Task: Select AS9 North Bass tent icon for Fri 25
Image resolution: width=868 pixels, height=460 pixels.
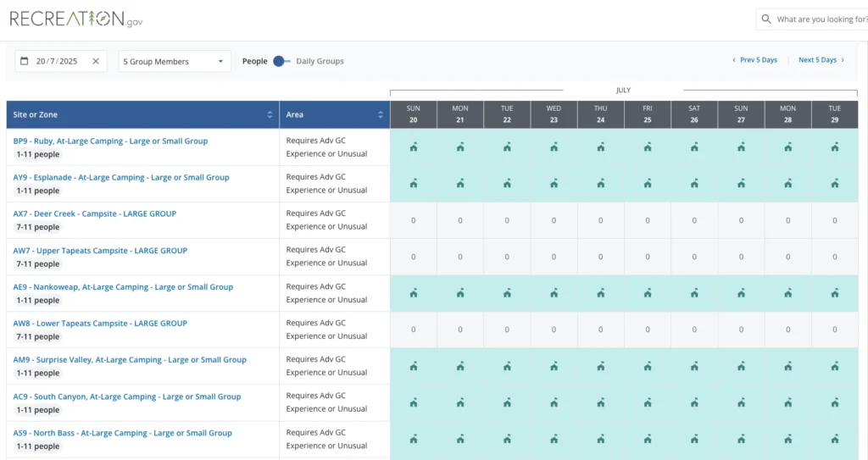Action: click(648, 440)
